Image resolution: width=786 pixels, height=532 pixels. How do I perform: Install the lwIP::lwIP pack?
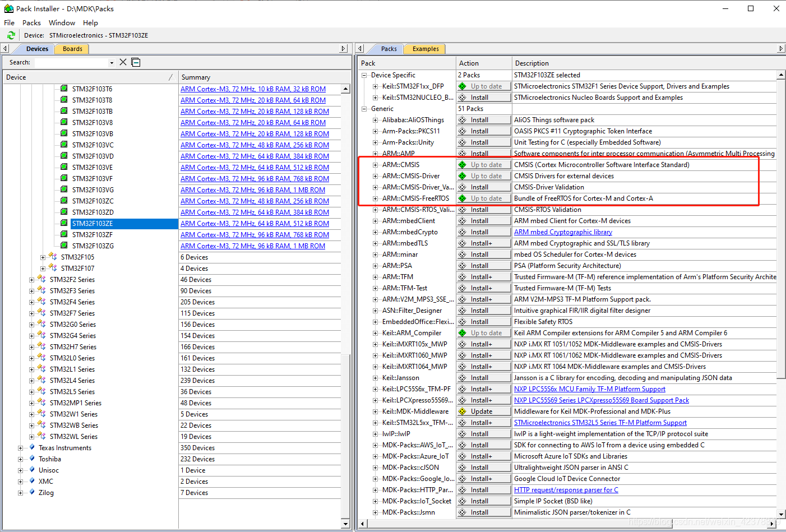(x=484, y=434)
